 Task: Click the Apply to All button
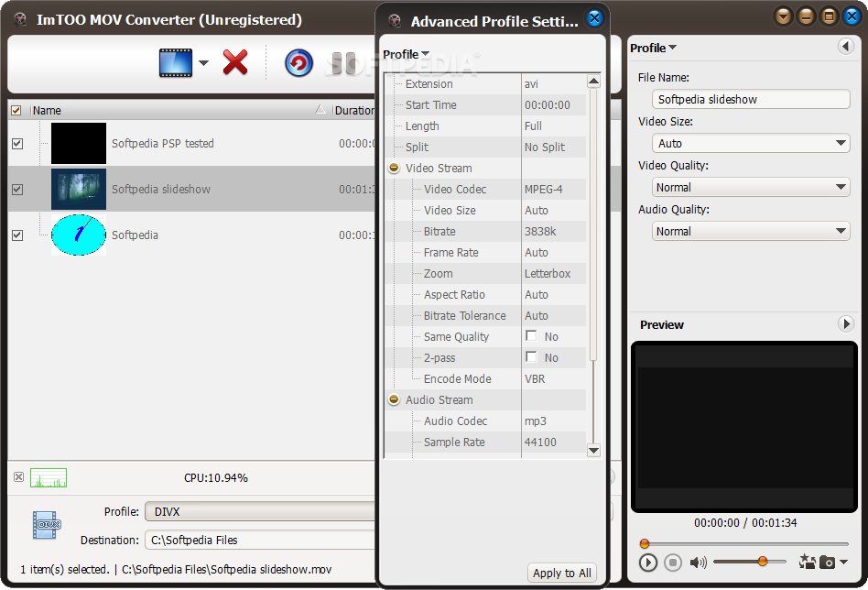[562, 573]
